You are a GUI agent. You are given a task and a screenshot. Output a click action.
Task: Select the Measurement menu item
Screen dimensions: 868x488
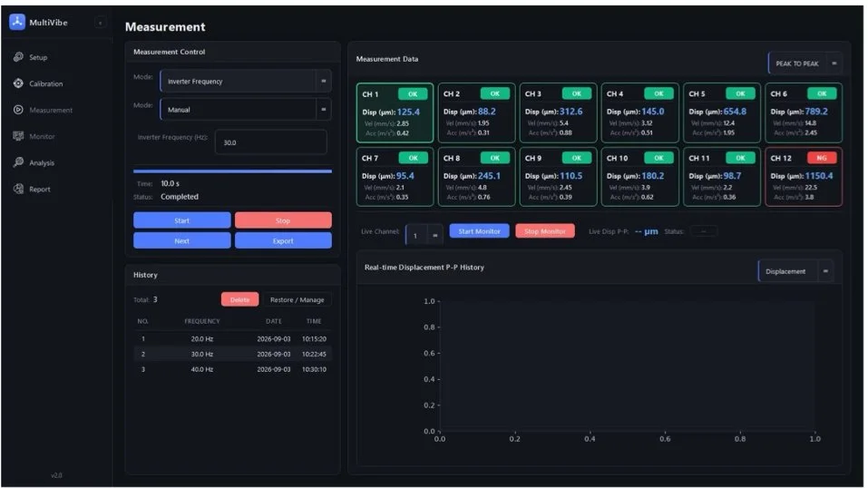click(51, 111)
